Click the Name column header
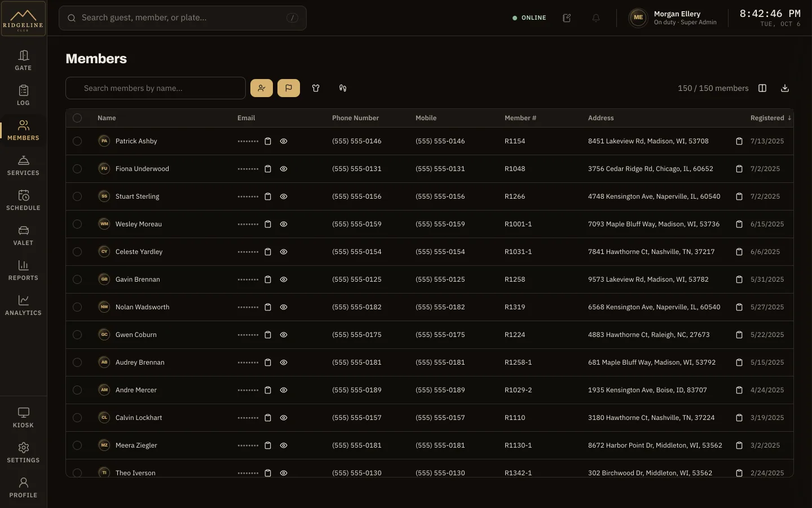The width and height of the screenshot is (812, 508). [x=107, y=118]
